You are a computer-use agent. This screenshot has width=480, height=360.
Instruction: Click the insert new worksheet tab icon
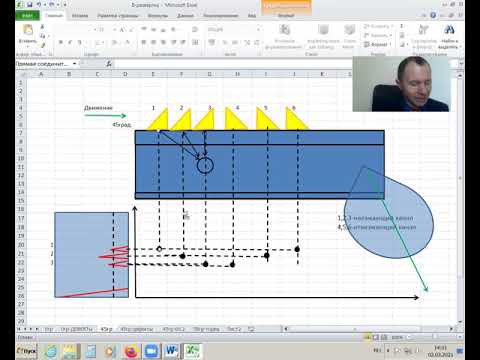(251, 329)
